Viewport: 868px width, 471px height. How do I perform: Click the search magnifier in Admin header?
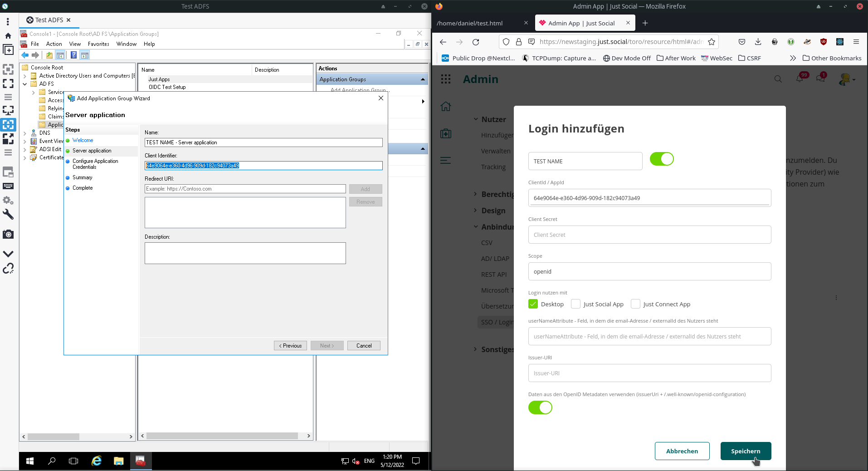778,79
